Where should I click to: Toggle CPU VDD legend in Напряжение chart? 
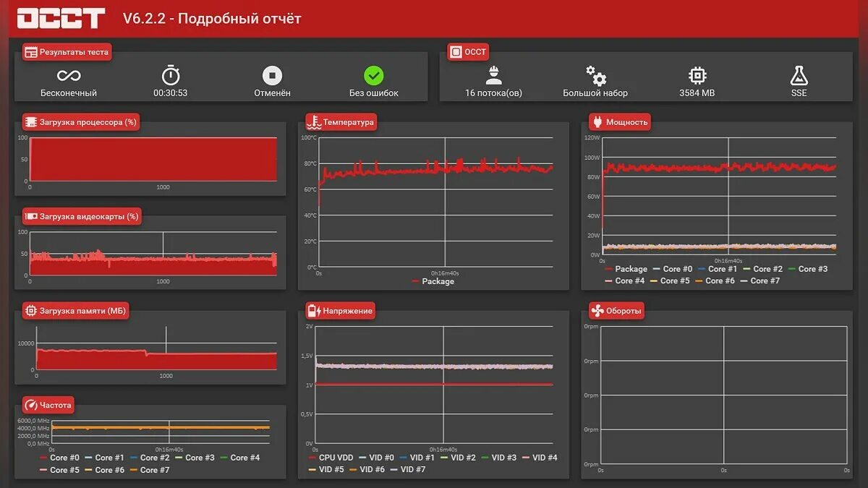click(x=331, y=458)
